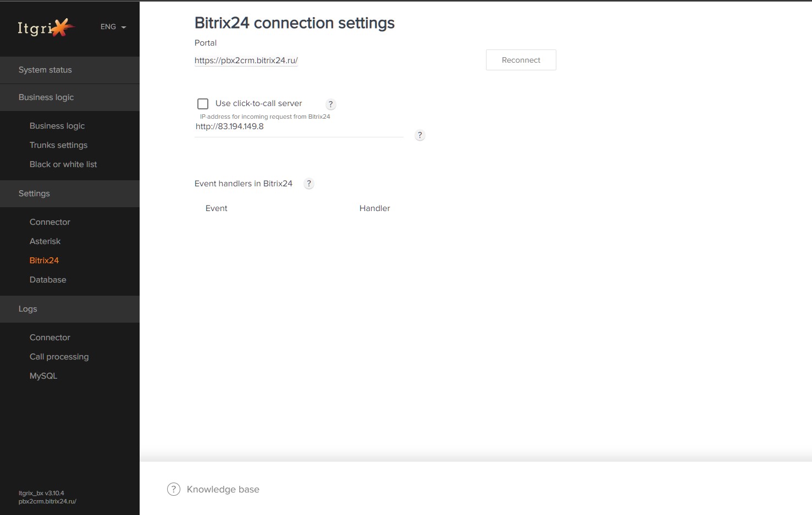Open System status page
Viewport: 812px width, 515px height.
[x=70, y=70]
